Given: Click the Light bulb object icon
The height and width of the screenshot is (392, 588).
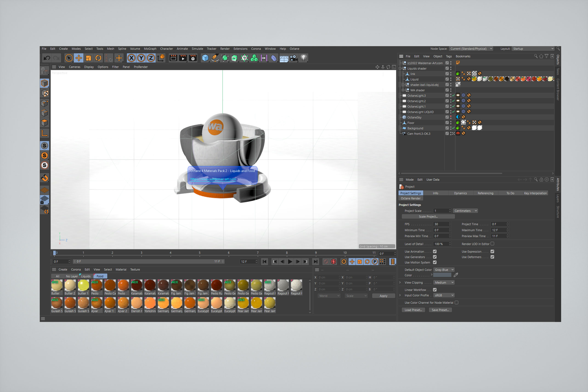Looking at the screenshot, I should coord(303,58).
